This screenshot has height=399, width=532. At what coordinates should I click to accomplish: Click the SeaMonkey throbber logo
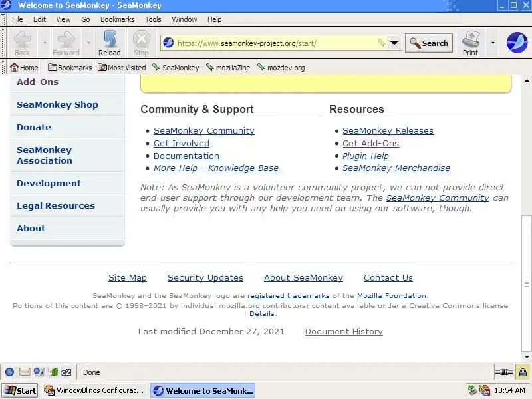click(x=517, y=43)
